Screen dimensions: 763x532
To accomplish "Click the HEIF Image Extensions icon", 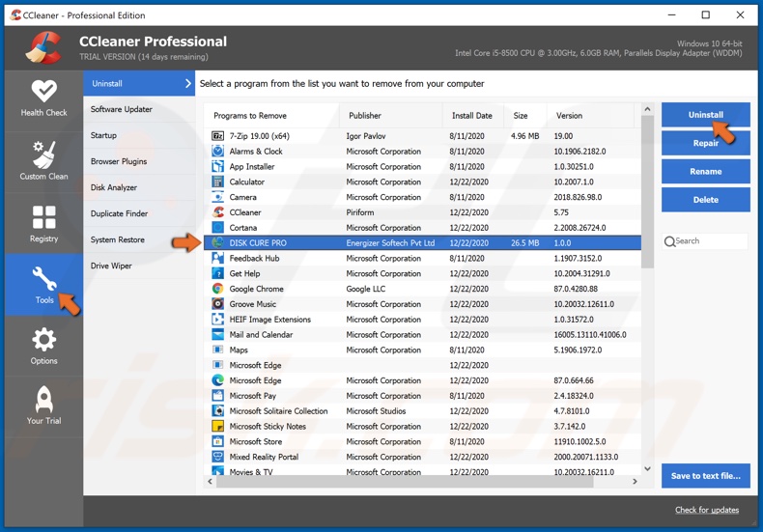I will tap(217, 320).
